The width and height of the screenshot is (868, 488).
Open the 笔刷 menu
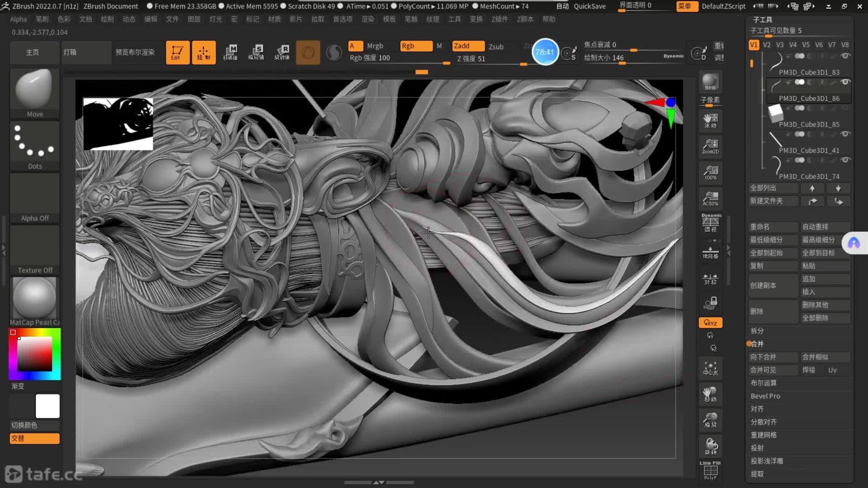[x=42, y=19]
